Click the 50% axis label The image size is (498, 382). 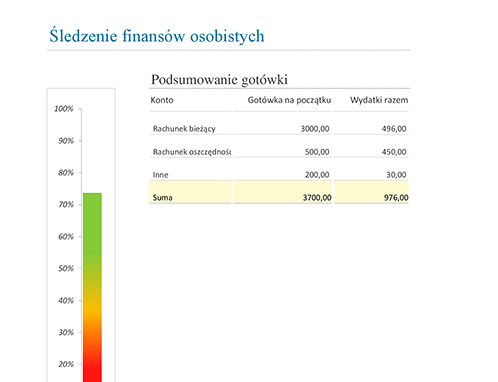pos(66,268)
